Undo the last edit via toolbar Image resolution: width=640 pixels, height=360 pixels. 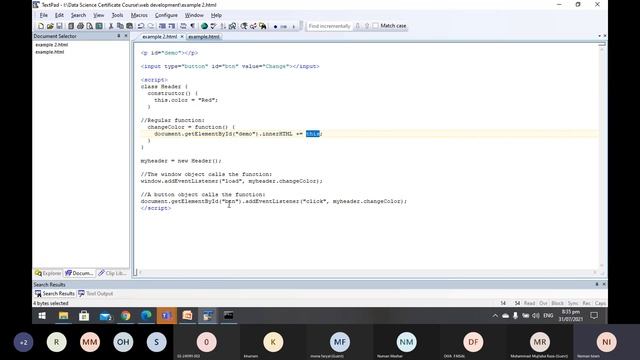point(141,26)
